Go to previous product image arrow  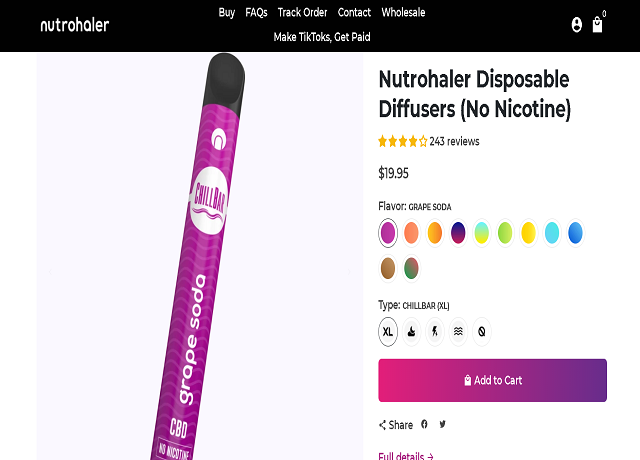coord(50,271)
